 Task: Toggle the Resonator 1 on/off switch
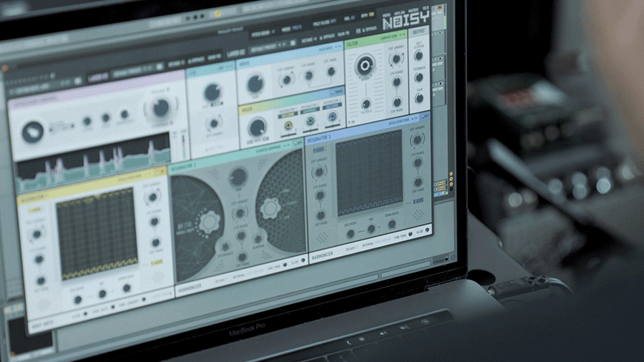tap(162, 172)
